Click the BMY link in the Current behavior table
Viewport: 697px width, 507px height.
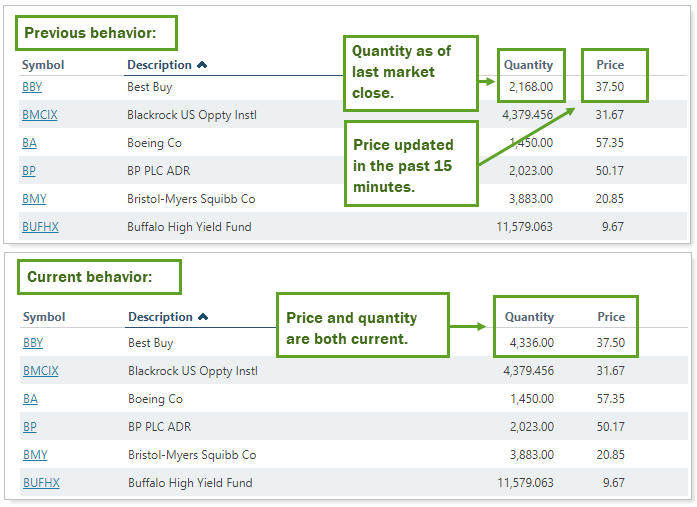point(35,455)
